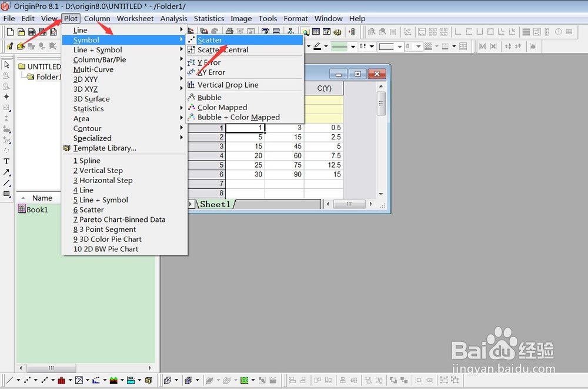Click the workbook scroll-down arrow
This screenshot has height=389, width=588.
point(381,194)
